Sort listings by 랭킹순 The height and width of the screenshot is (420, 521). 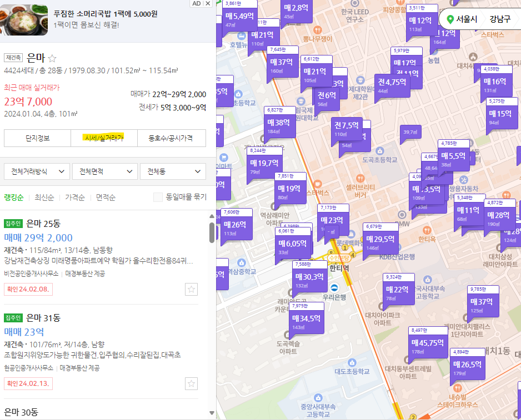[x=14, y=198]
